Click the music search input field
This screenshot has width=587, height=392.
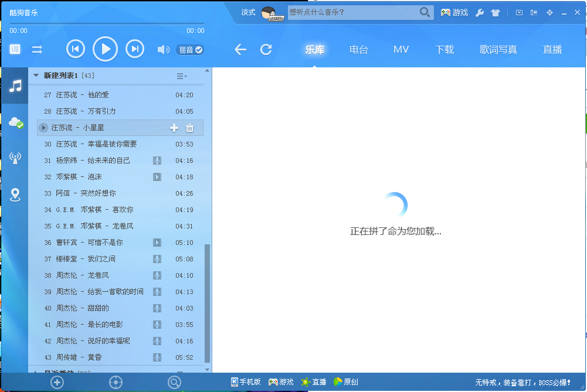(x=352, y=12)
